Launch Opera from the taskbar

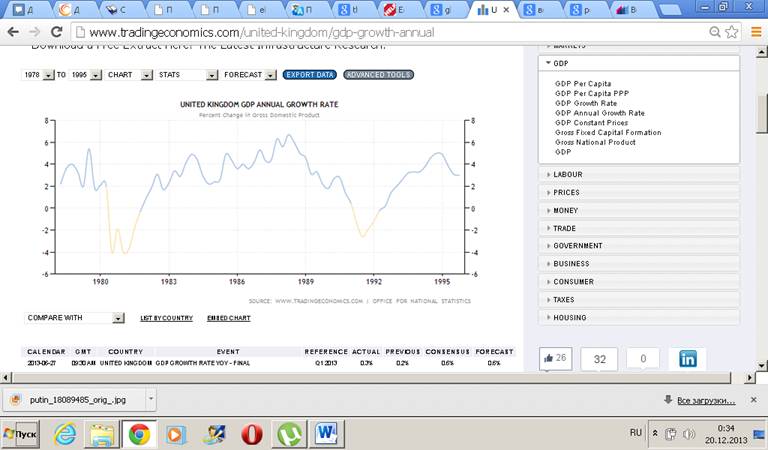[x=253, y=434]
